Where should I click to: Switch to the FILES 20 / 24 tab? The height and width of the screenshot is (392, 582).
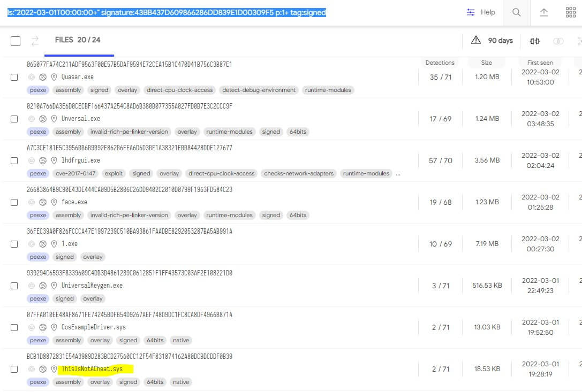click(x=78, y=40)
